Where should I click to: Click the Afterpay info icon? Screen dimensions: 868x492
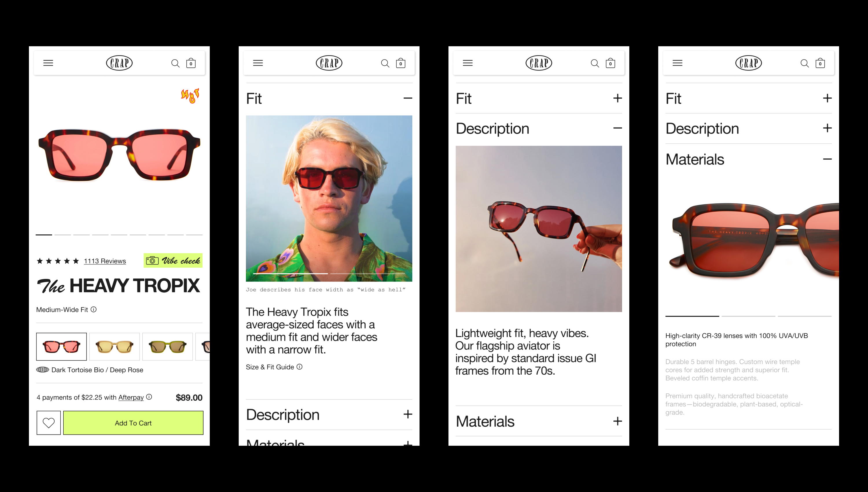[x=149, y=397]
